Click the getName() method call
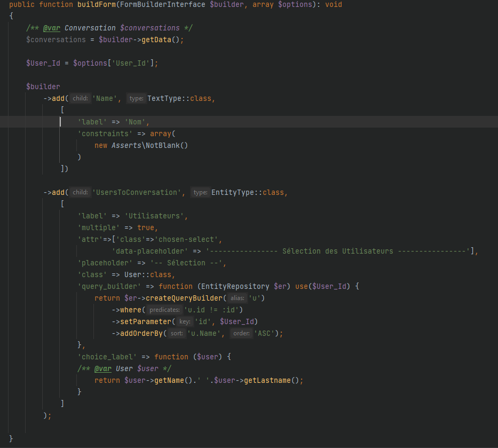 click(173, 381)
